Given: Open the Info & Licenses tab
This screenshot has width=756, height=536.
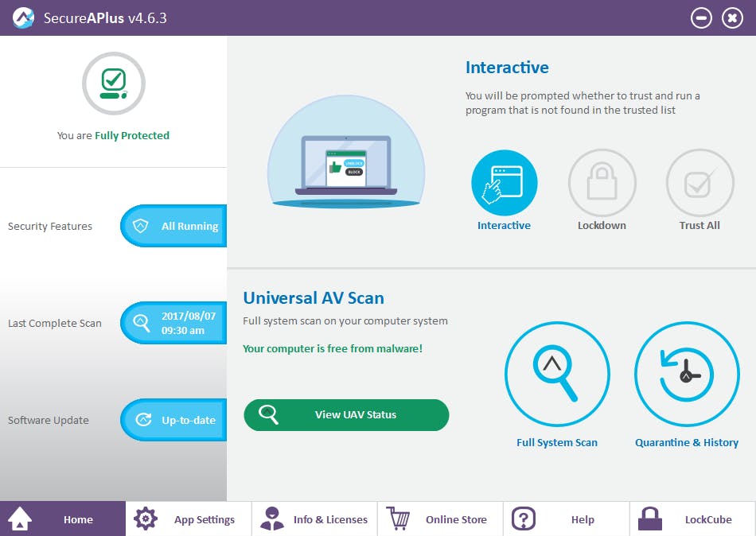Looking at the screenshot, I should [314, 519].
